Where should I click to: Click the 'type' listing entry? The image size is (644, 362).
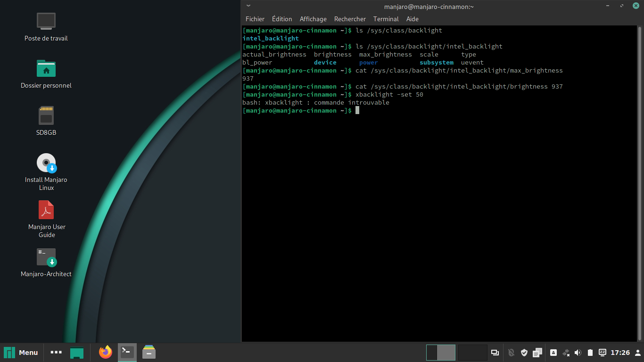click(x=469, y=54)
